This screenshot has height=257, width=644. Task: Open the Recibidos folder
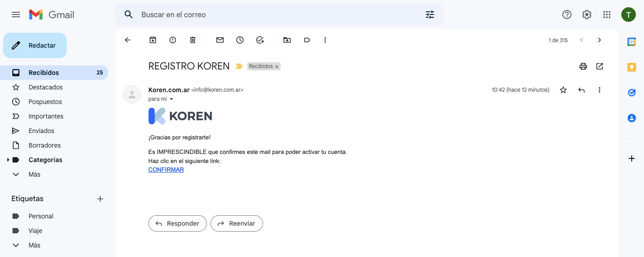[54, 73]
